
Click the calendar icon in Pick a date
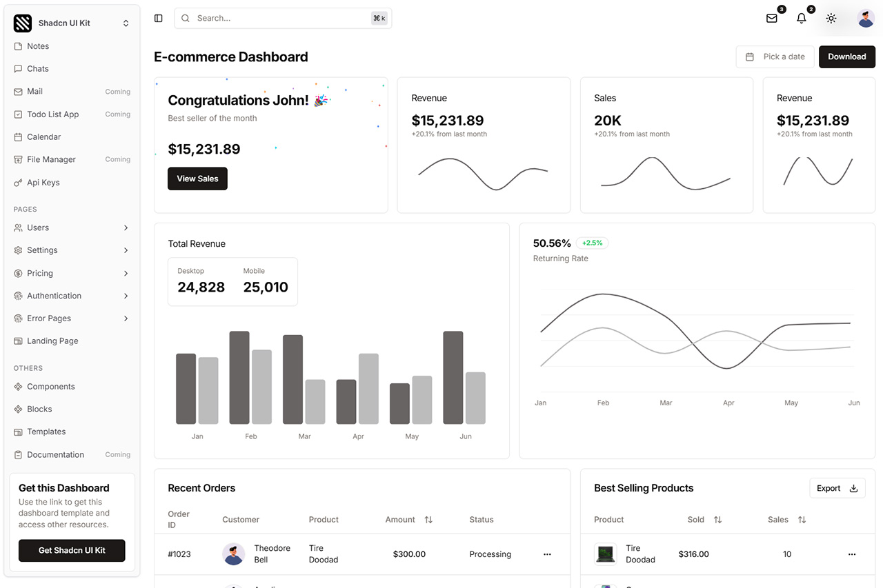tap(749, 57)
